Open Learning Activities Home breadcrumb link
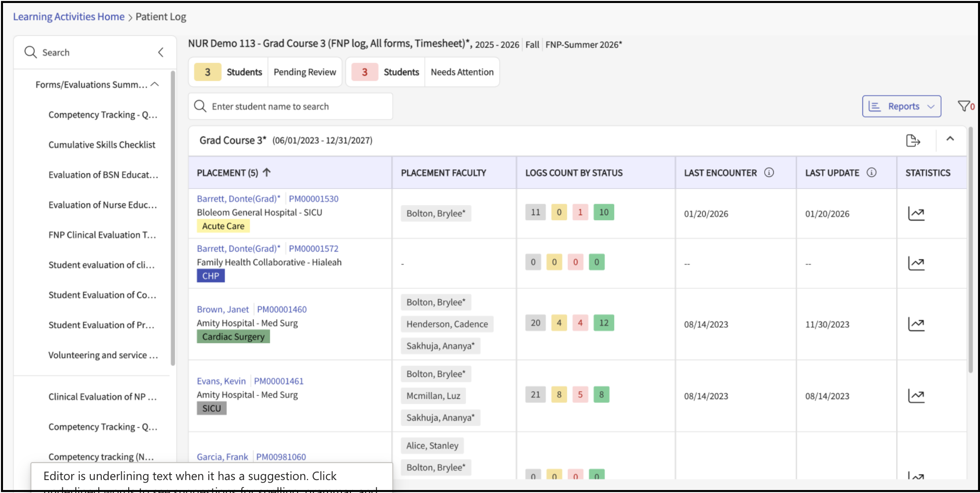This screenshot has width=980, height=493. pos(69,17)
